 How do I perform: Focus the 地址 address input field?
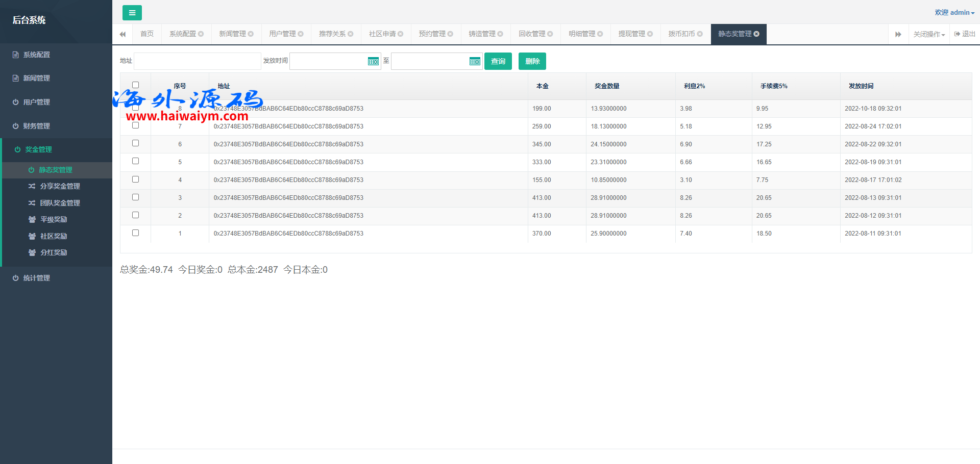pos(197,61)
